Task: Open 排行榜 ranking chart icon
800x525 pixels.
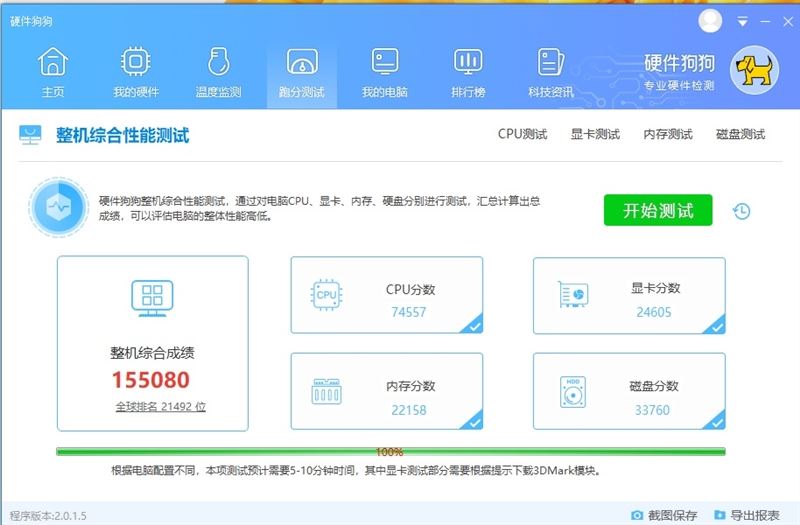Action: (468, 62)
